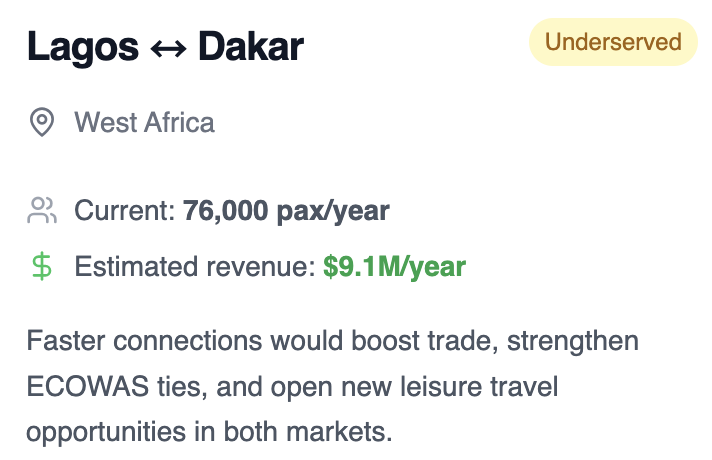Click the word ECOWAS in the description
The height and width of the screenshot is (460, 712).
(88, 386)
